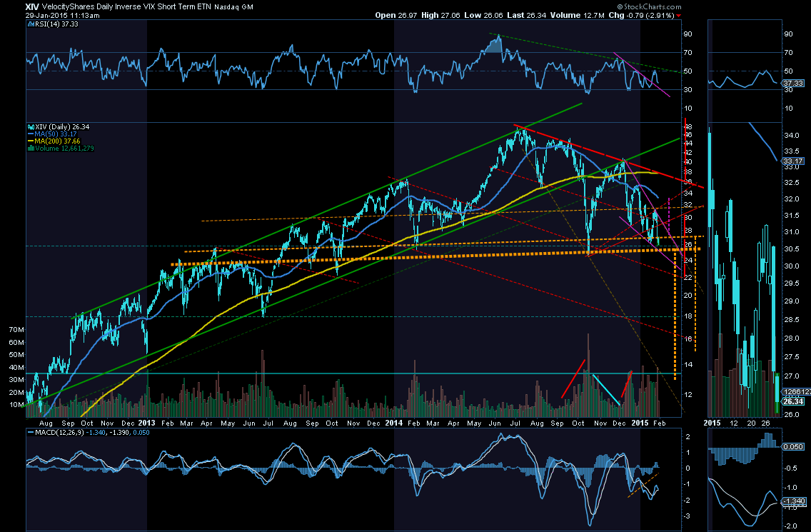Click the XIV ticker symbol in the header
Image resolution: width=811 pixels, height=532 pixels.
pyautogui.click(x=32, y=6)
